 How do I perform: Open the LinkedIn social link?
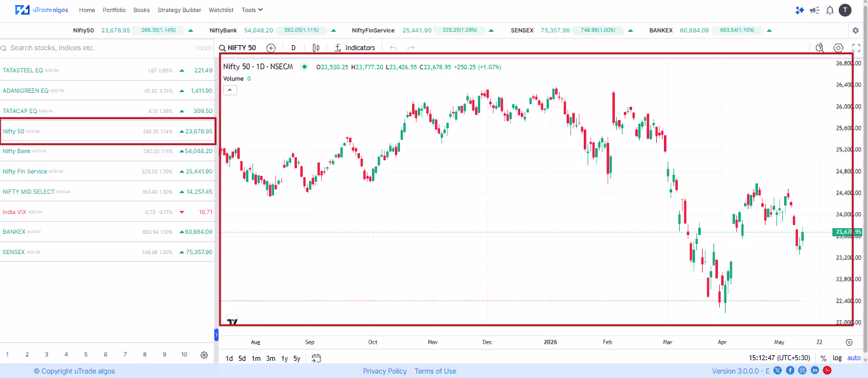[815, 370]
